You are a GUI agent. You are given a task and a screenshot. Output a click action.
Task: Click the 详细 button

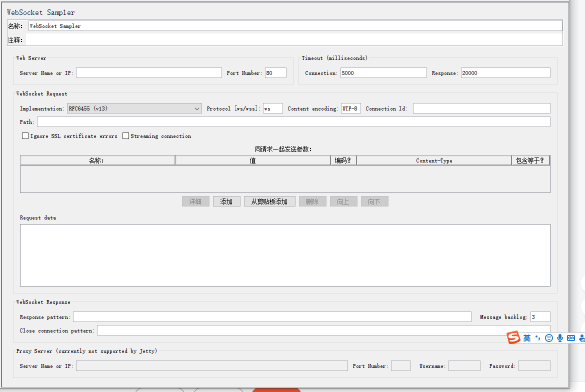(195, 201)
